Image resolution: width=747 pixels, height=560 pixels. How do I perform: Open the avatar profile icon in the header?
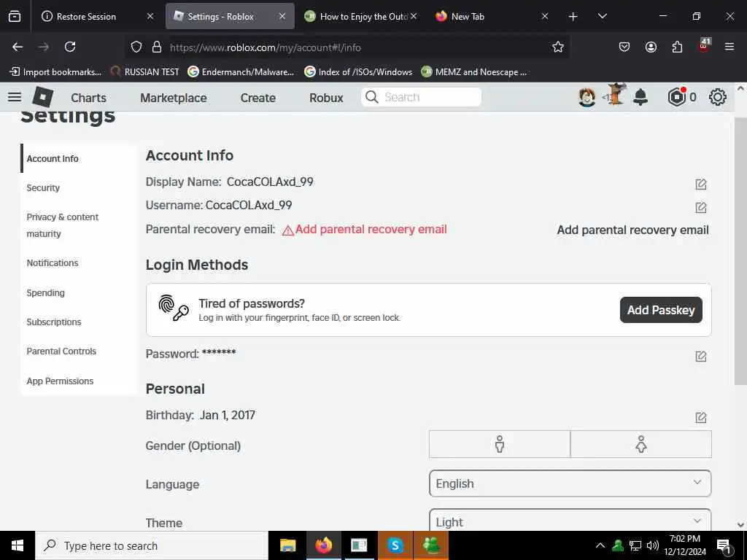[587, 97]
